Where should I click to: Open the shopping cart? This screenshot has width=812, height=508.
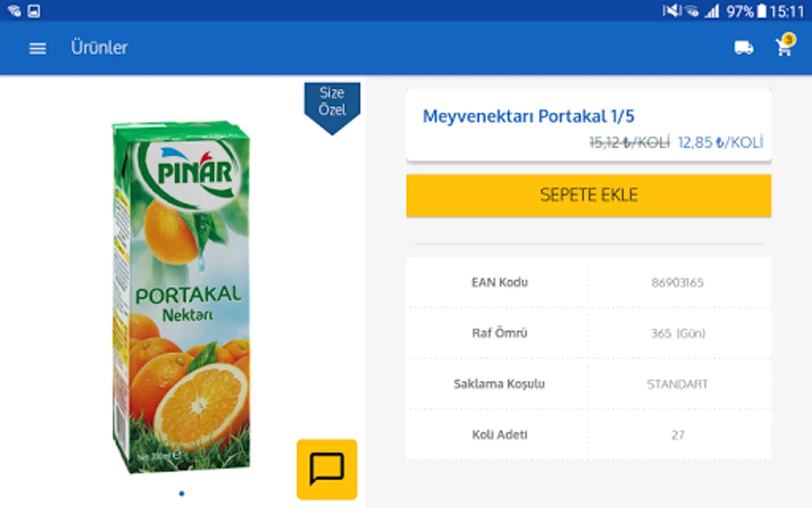tap(784, 47)
